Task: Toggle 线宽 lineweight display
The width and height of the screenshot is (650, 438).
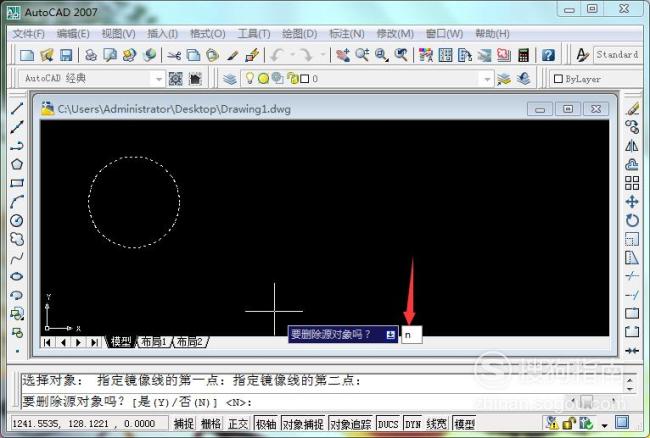Action: [437, 423]
